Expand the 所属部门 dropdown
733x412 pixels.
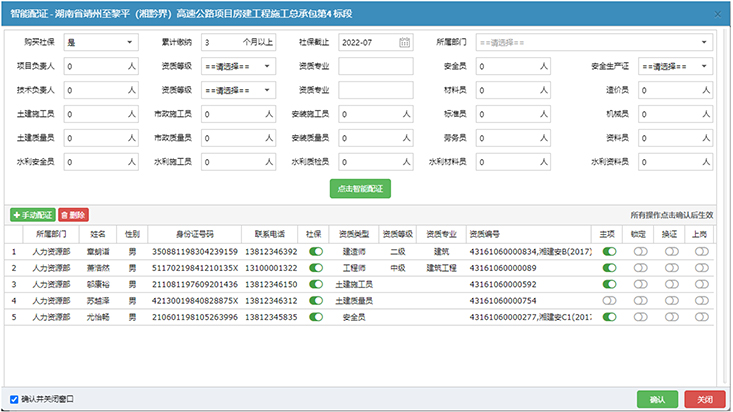tap(594, 43)
